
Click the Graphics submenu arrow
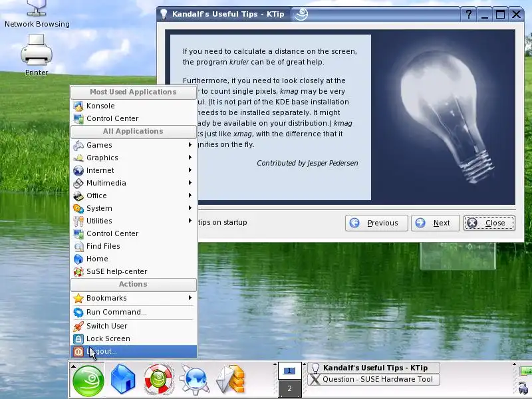190,158
